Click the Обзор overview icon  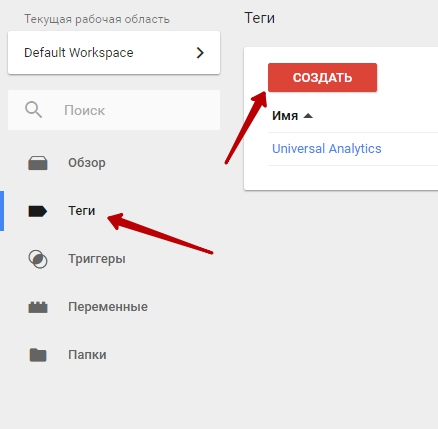[38, 163]
